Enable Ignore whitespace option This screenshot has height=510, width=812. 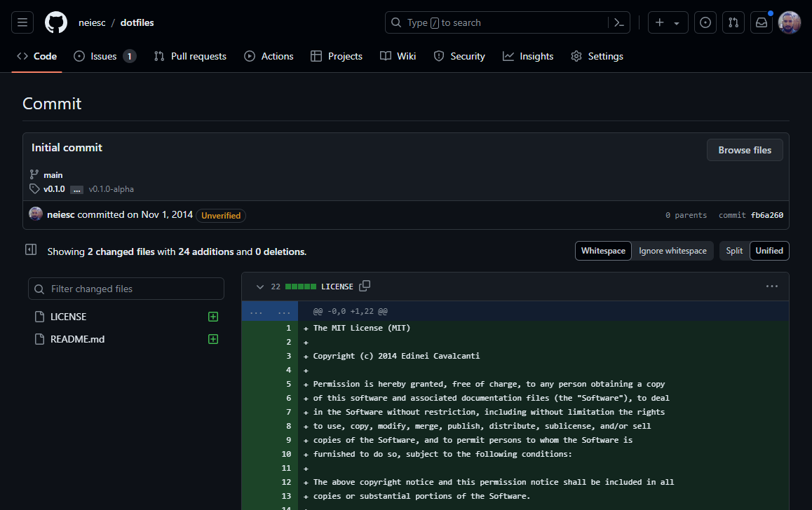[672, 251]
